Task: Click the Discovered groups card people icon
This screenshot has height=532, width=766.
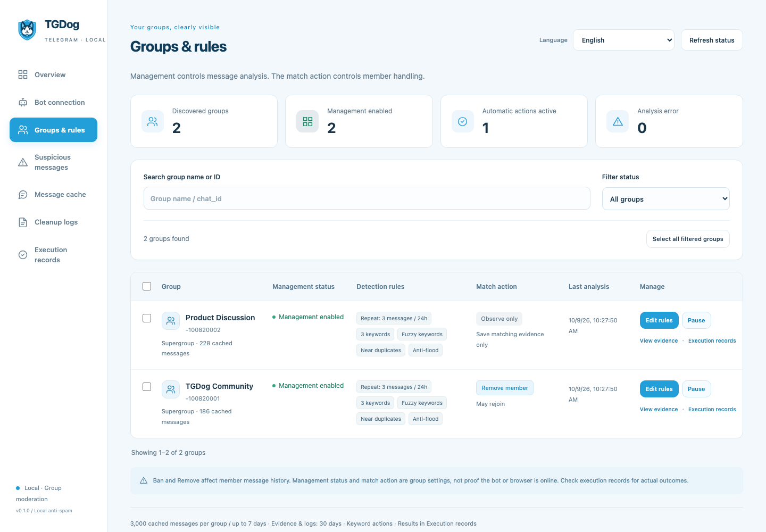Action: (x=153, y=121)
